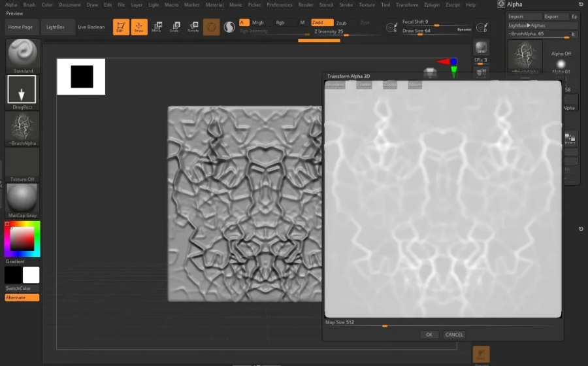
Task: Open the Brush menu
Action: point(29,5)
